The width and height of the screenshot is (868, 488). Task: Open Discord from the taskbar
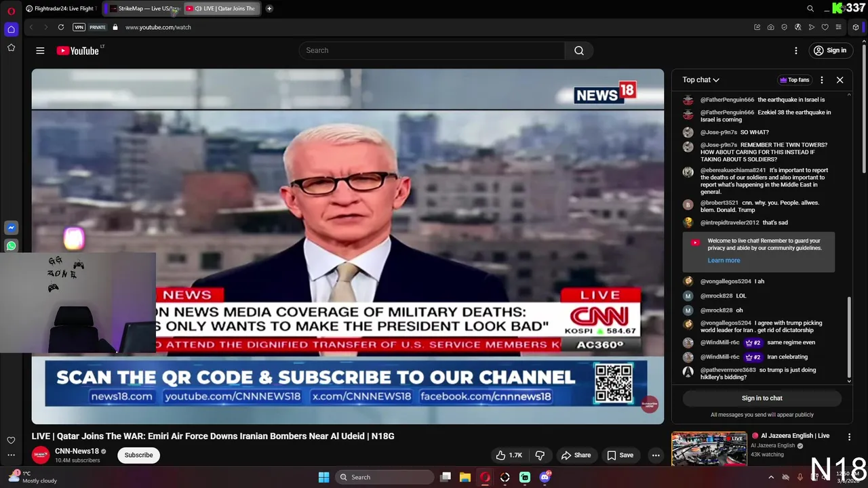(545, 477)
